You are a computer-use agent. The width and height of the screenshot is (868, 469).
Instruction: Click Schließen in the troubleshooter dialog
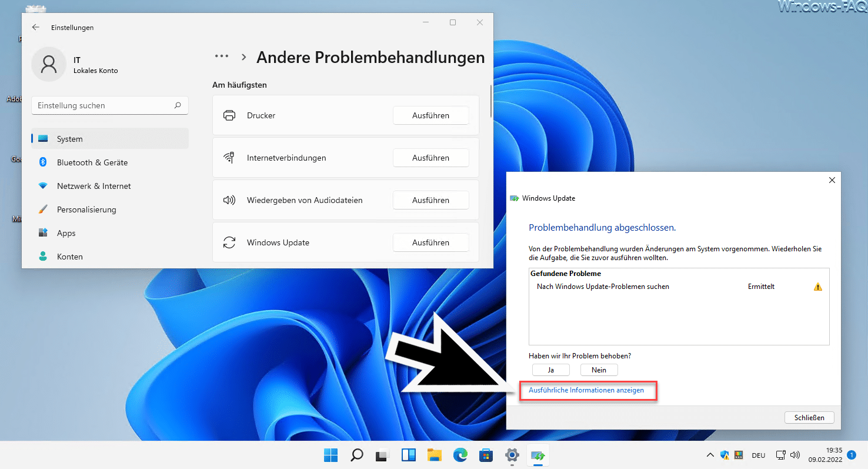[809, 417]
